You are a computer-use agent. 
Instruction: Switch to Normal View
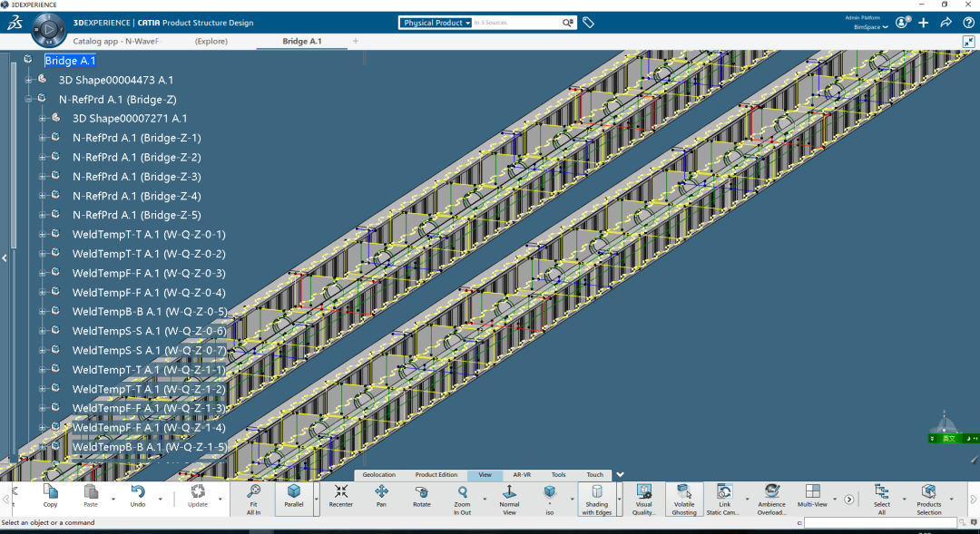pyautogui.click(x=509, y=495)
